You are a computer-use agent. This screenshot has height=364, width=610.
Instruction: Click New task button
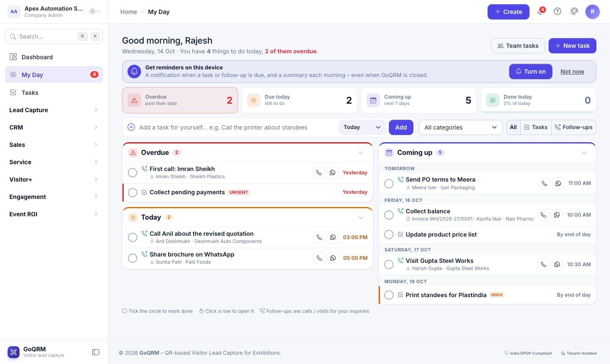(x=572, y=46)
